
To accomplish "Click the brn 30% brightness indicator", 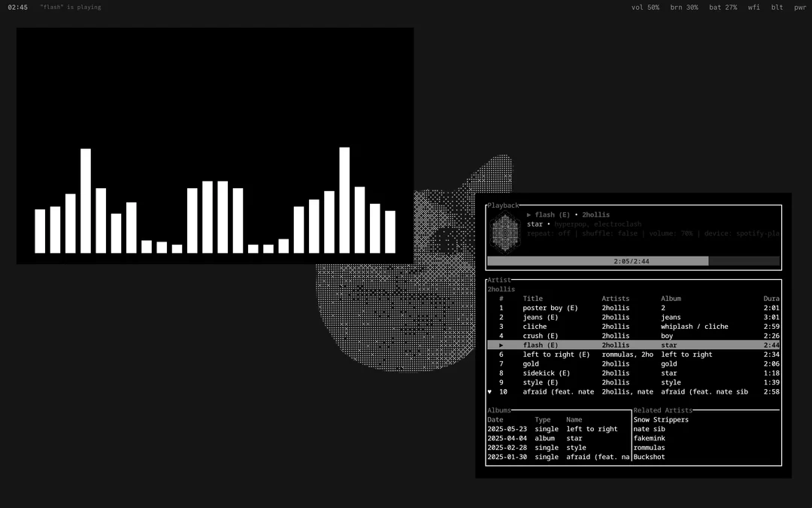I will point(684,8).
